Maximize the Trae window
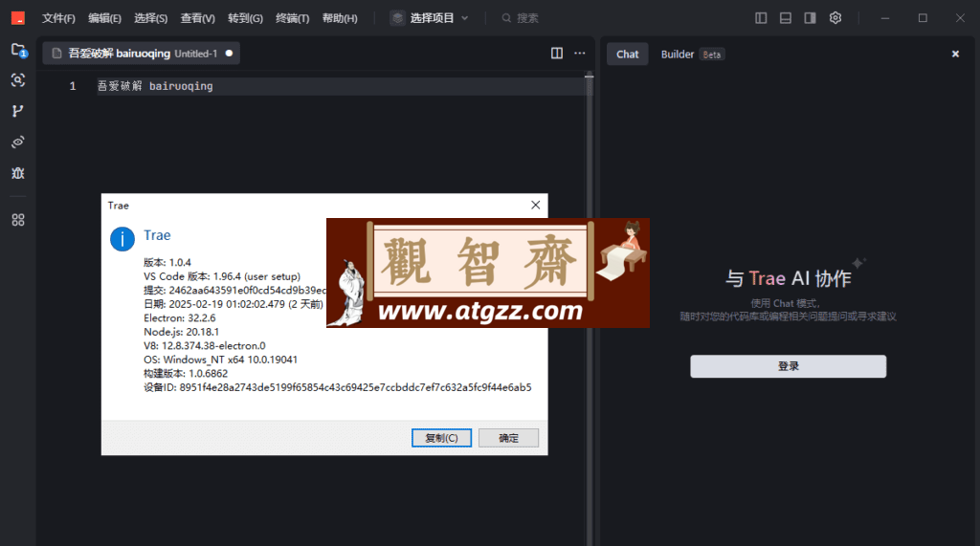The height and width of the screenshot is (546, 980). coord(923,18)
